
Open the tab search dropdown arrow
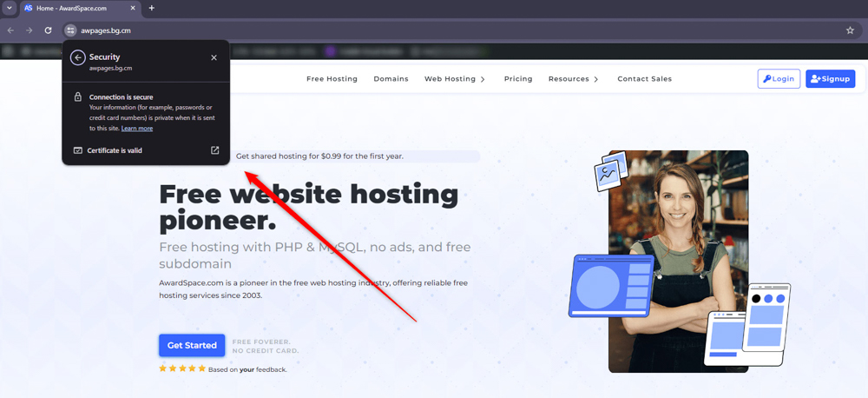[9, 9]
